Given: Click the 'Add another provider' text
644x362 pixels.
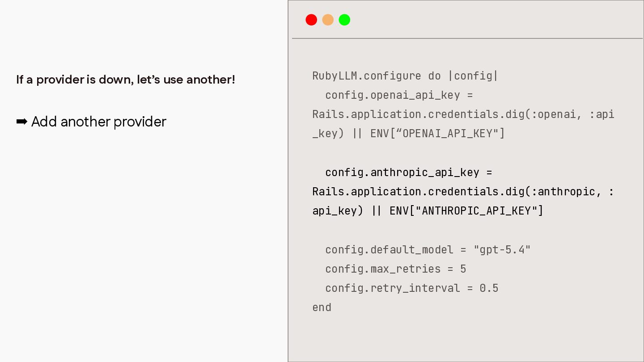Looking at the screenshot, I should pos(99,122).
